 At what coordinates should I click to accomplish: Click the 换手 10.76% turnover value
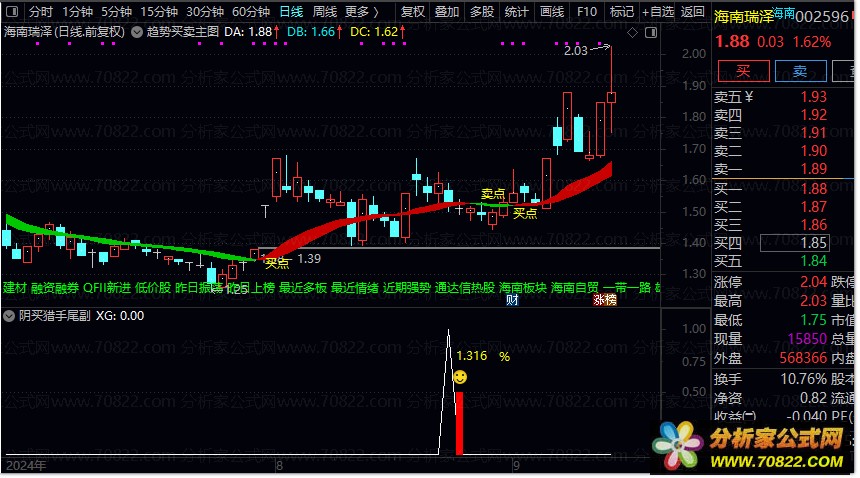[804, 379]
